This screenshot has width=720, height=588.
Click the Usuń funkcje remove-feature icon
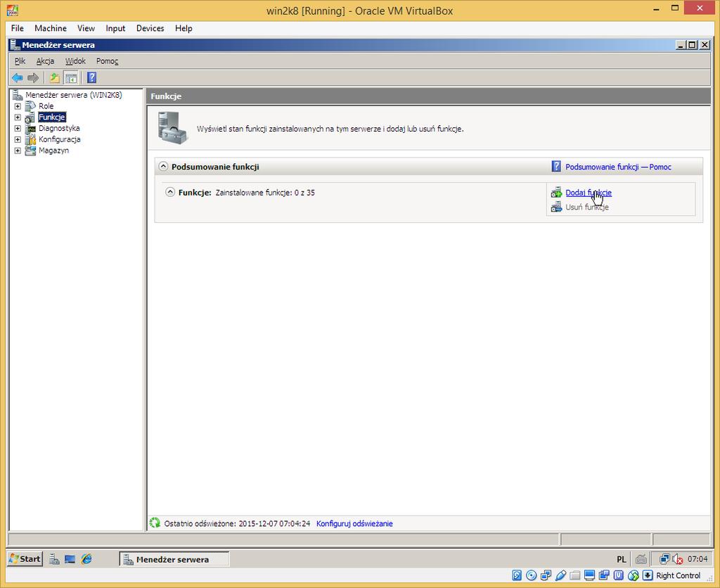tap(556, 207)
